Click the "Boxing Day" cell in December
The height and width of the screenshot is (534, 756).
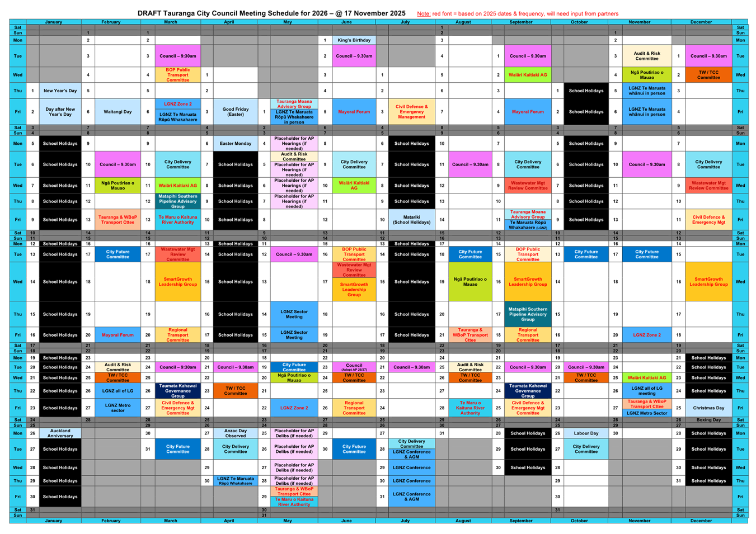tap(709, 419)
